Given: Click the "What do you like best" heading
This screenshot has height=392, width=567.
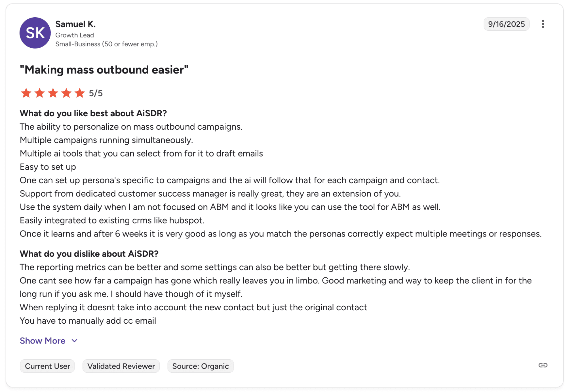Looking at the screenshot, I should pyautogui.click(x=93, y=113).
